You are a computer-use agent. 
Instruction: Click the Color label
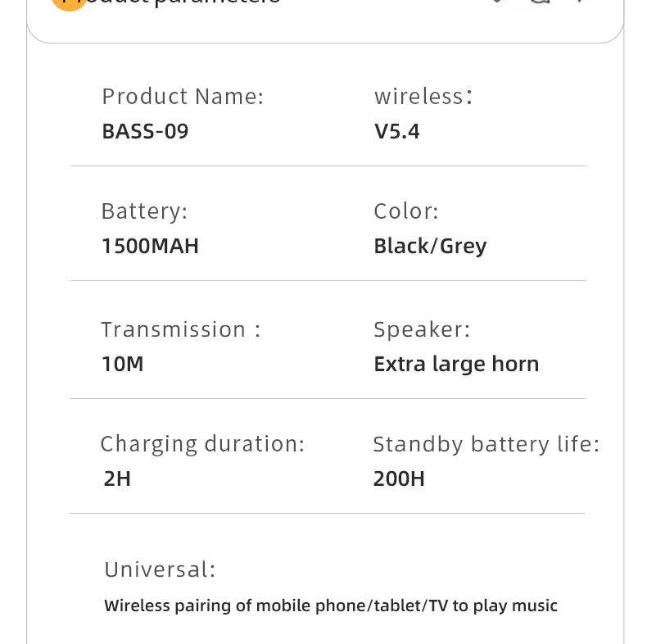[x=406, y=211]
